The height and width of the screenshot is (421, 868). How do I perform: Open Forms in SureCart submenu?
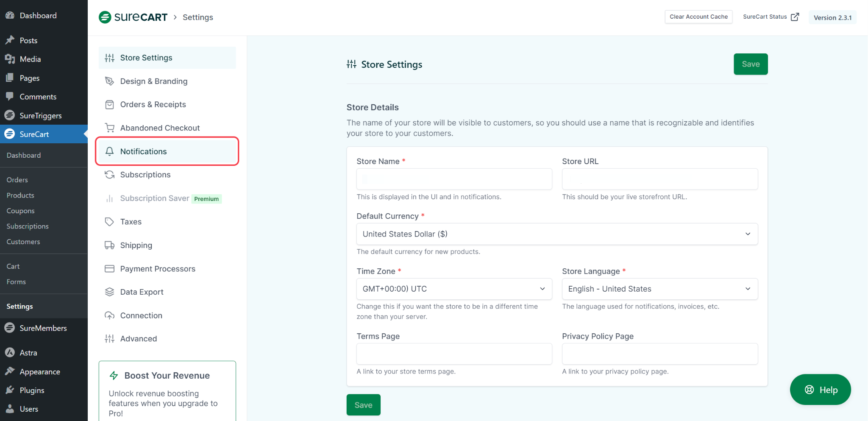coord(16,282)
